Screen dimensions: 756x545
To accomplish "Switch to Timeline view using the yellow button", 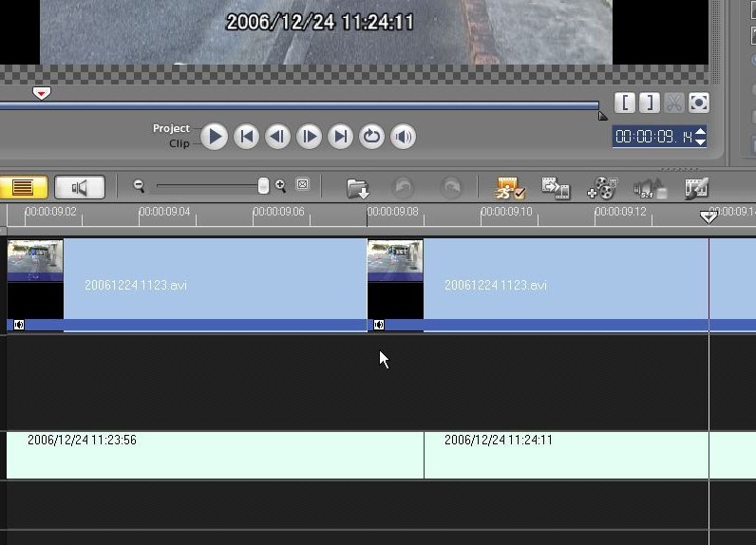I will 23,187.
